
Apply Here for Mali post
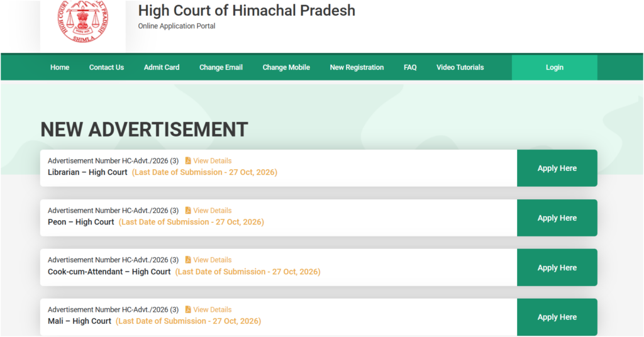[x=557, y=318]
